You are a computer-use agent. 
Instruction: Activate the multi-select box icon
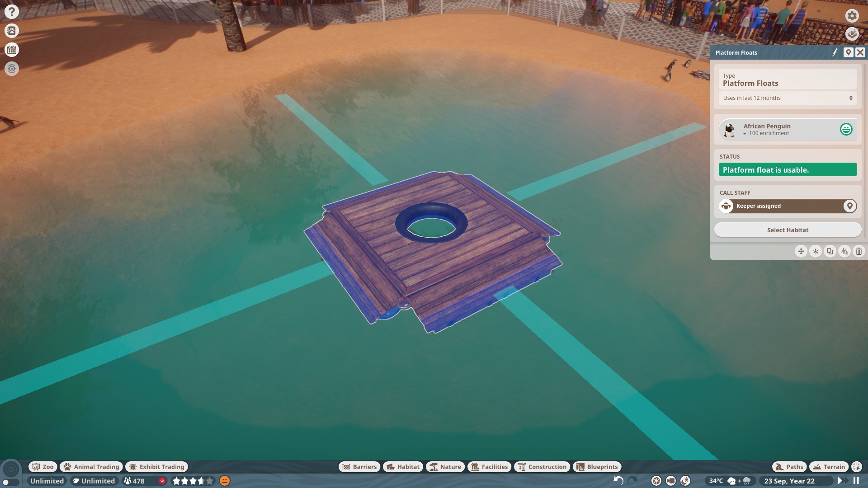click(x=857, y=467)
